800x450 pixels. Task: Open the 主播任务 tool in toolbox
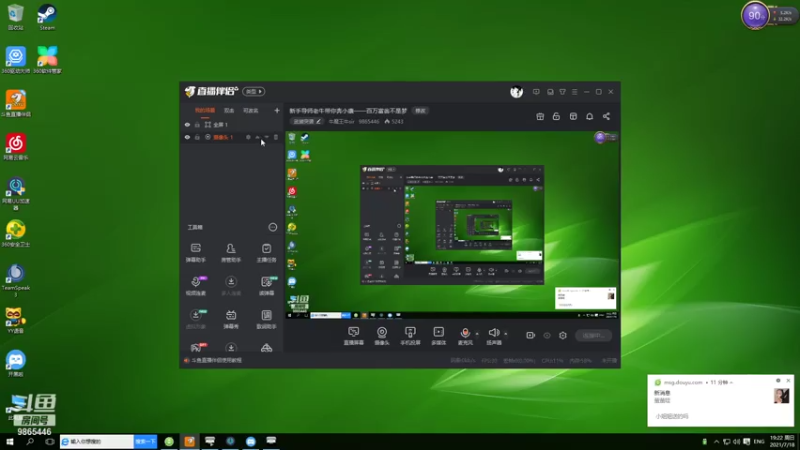click(x=266, y=253)
